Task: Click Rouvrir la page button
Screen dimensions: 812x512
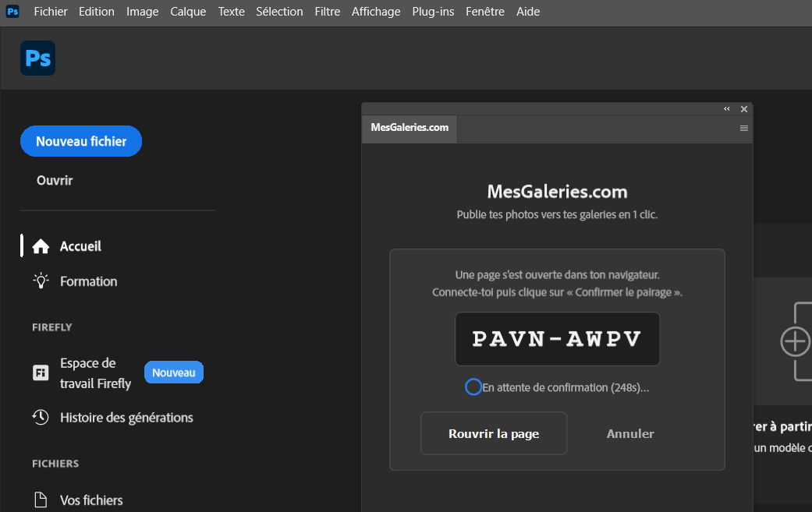Action: click(494, 433)
